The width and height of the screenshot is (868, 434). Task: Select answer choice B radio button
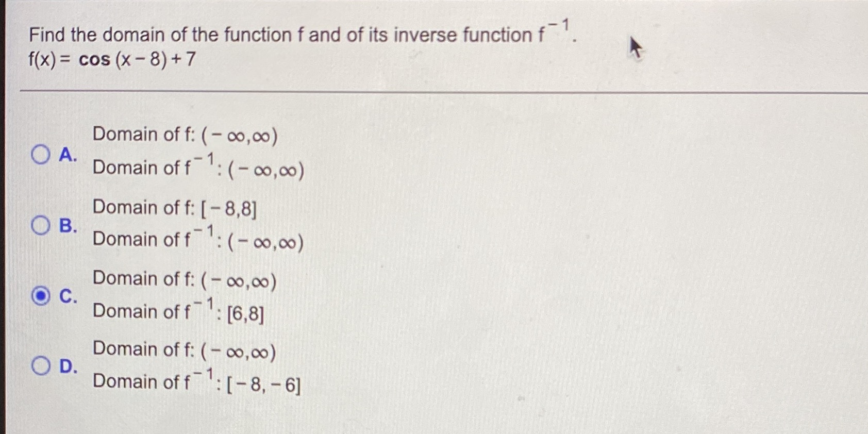tap(41, 225)
